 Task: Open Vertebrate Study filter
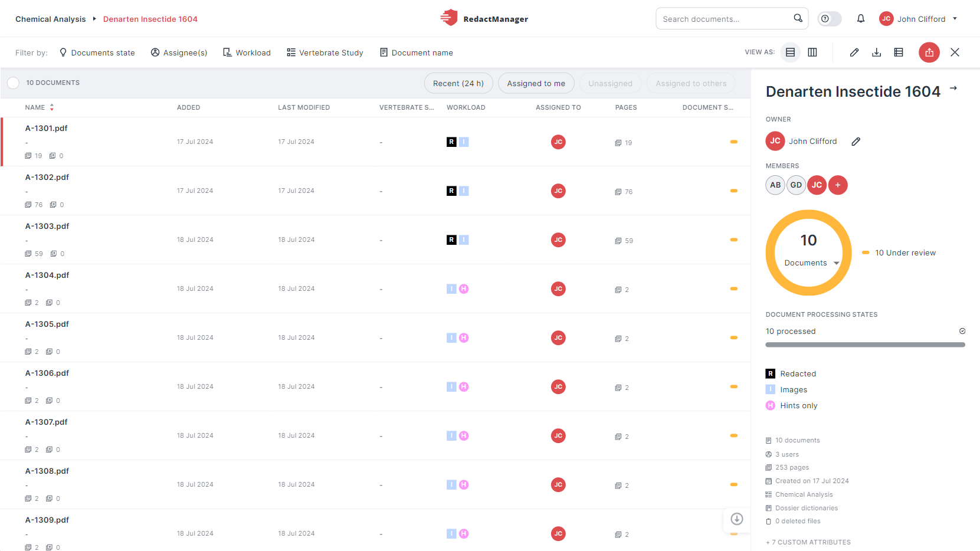325,53
